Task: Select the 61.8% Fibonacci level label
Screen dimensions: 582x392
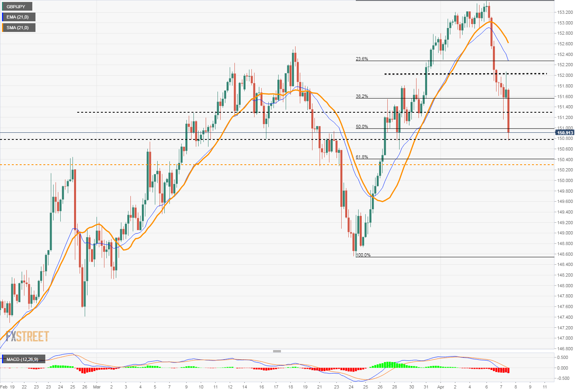Action: [362, 157]
